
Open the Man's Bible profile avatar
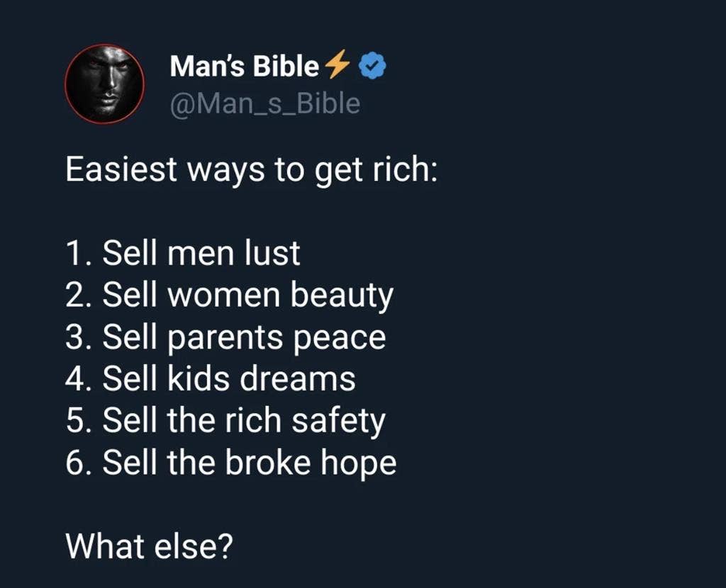pos(105,84)
